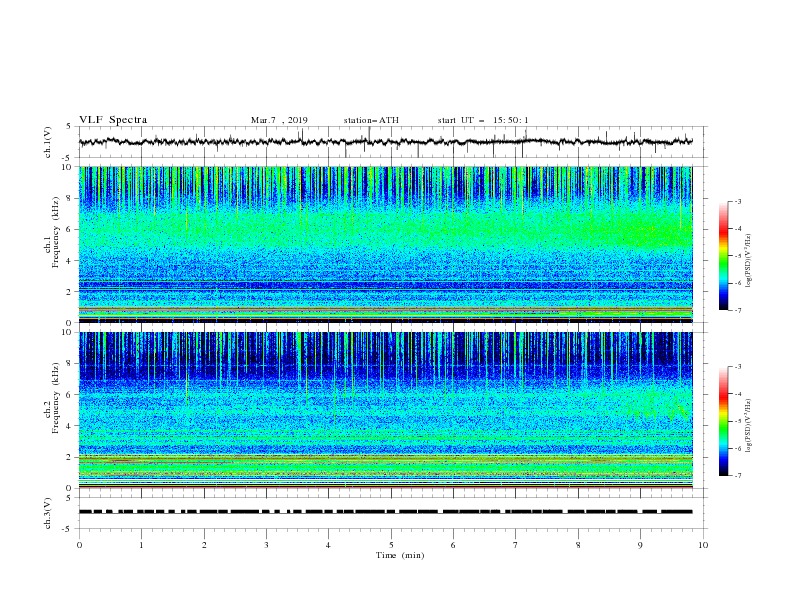Screen dimensions: 792x612
Task: Click the ch.1 "Frequency (kHz)" axis title
Action: 56,231
